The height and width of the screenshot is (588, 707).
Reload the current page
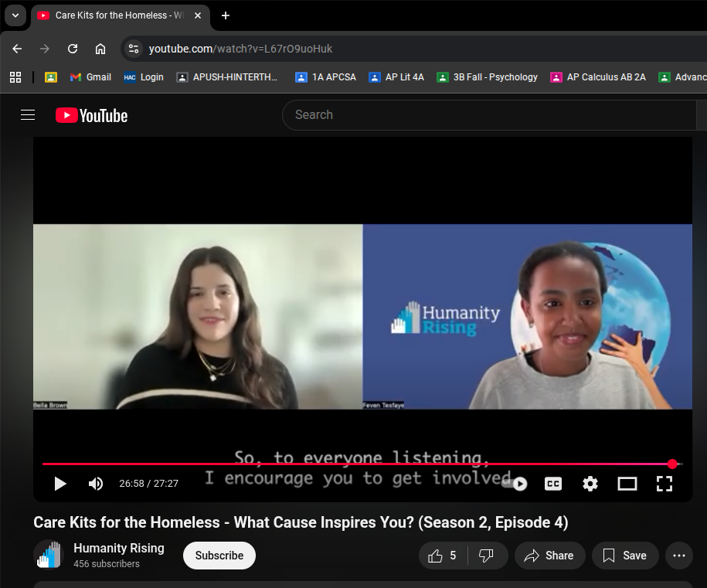tap(73, 49)
